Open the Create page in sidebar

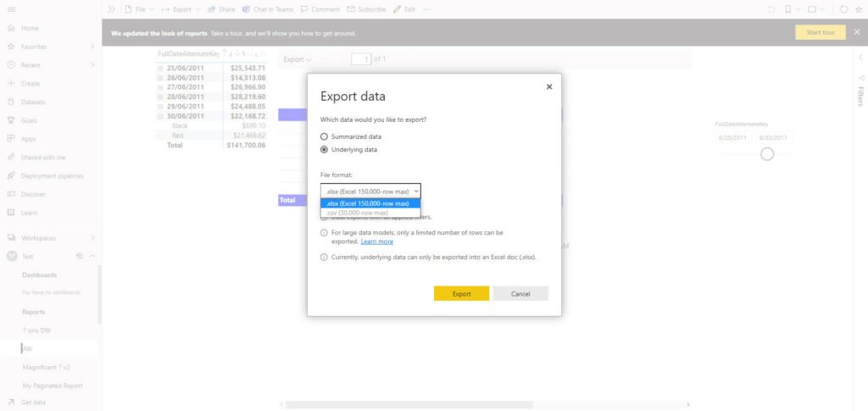[25, 84]
